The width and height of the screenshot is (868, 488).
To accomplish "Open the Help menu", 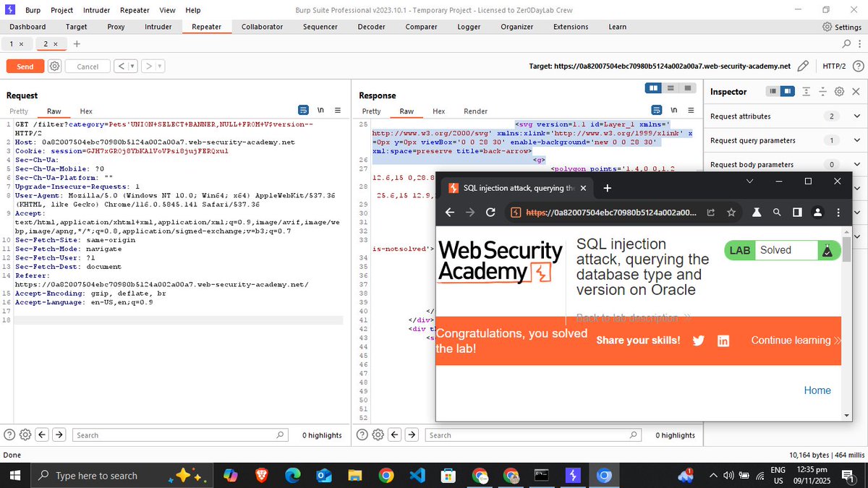I will [193, 10].
